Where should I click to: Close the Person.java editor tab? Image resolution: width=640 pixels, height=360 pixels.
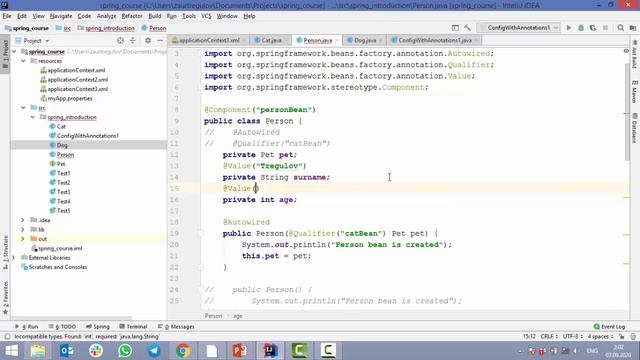(336, 40)
